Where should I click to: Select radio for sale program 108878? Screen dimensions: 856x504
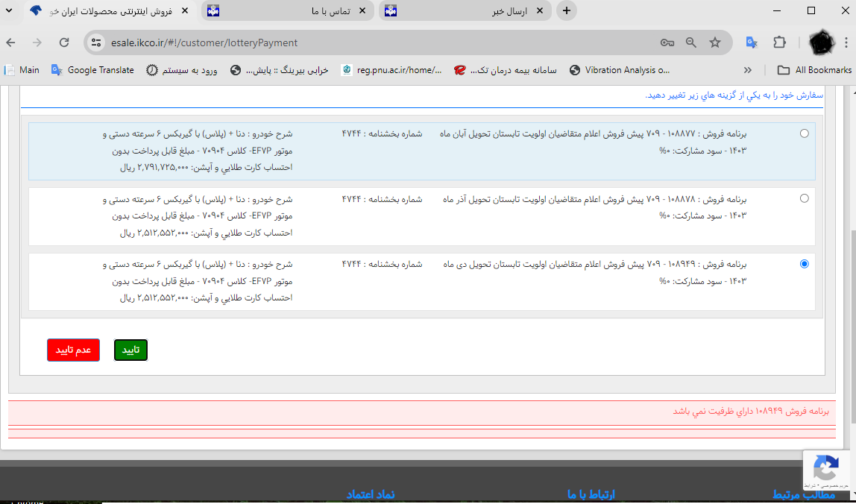(804, 198)
